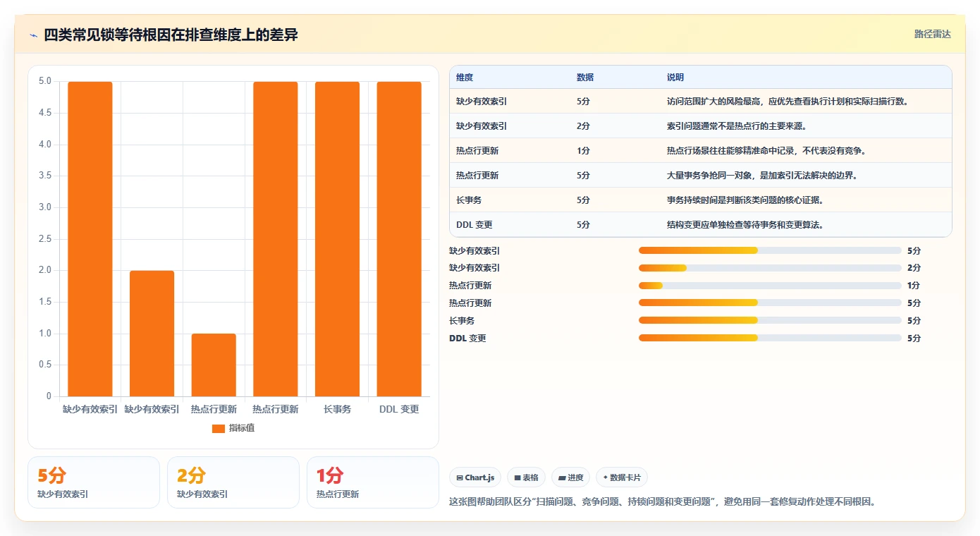This screenshot has width=980, height=536.
Task: Click the 缺少有效索引 progress bar showing 2分
Action: (770, 268)
